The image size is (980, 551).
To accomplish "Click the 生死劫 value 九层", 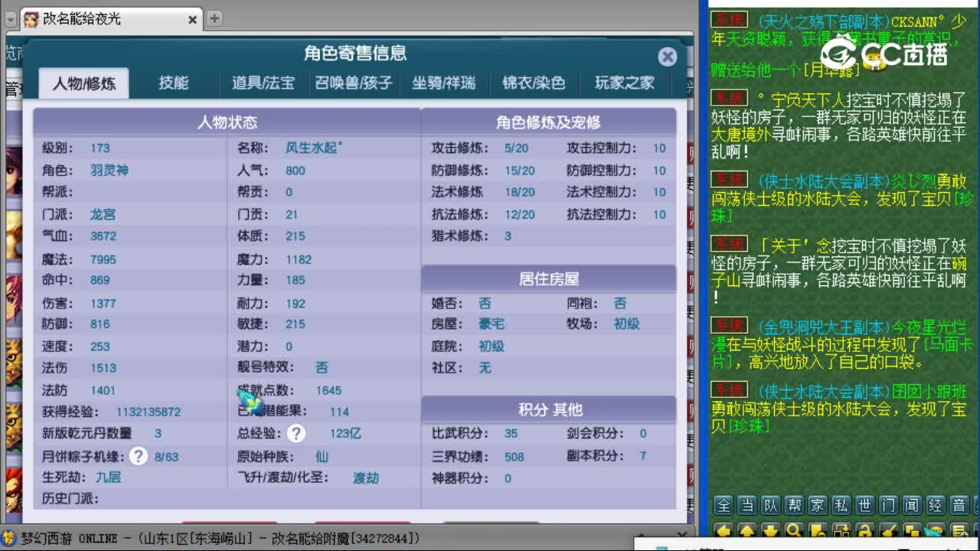I will (x=108, y=478).
